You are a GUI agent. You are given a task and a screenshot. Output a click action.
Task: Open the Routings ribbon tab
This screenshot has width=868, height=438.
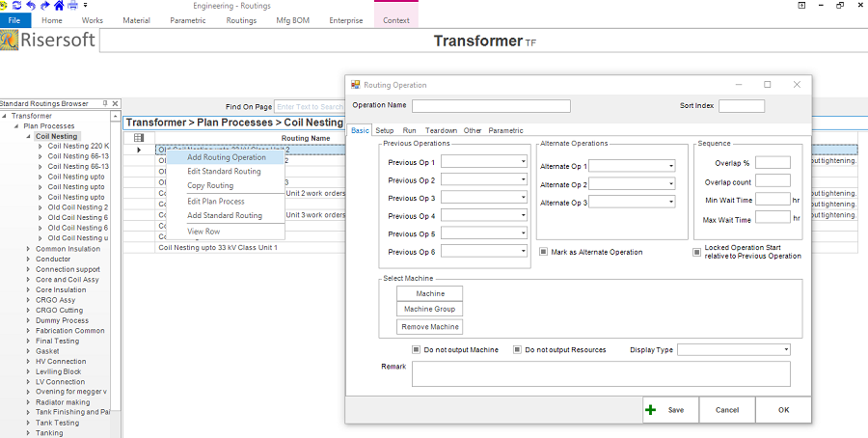tap(241, 20)
